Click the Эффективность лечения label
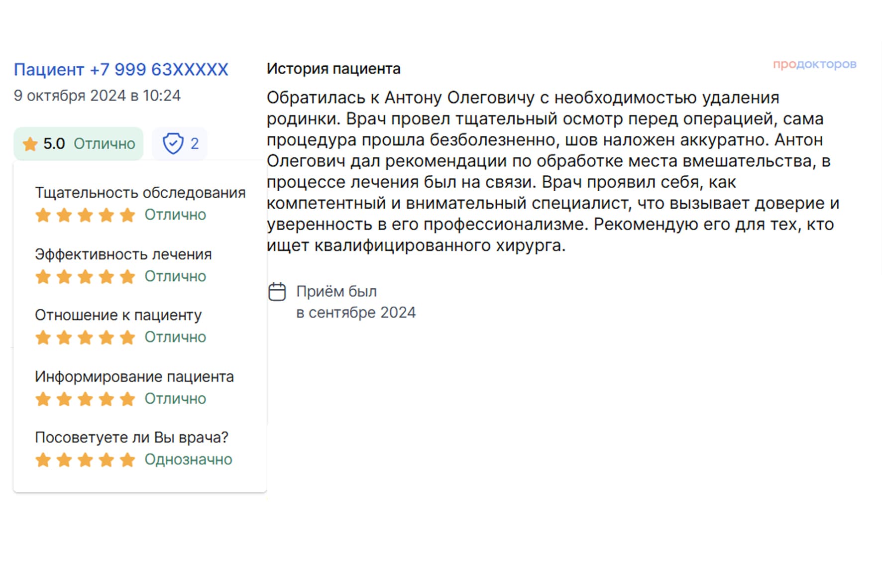Image resolution: width=882 pixels, height=588 pixels. [x=123, y=254]
